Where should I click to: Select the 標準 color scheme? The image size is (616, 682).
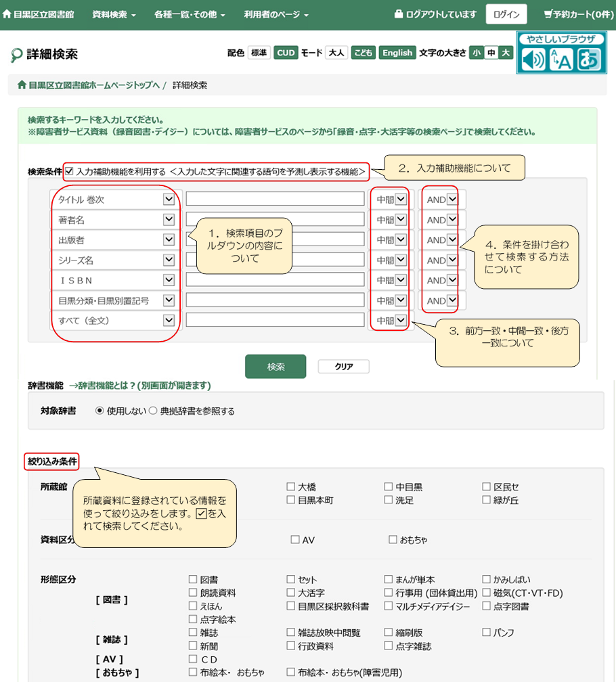(x=259, y=53)
